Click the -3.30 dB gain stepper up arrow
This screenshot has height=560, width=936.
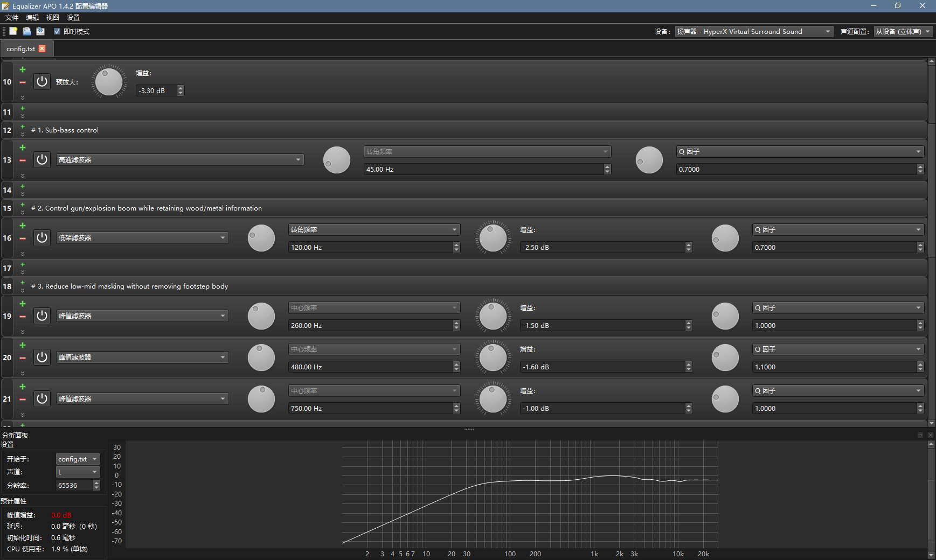coord(181,88)
